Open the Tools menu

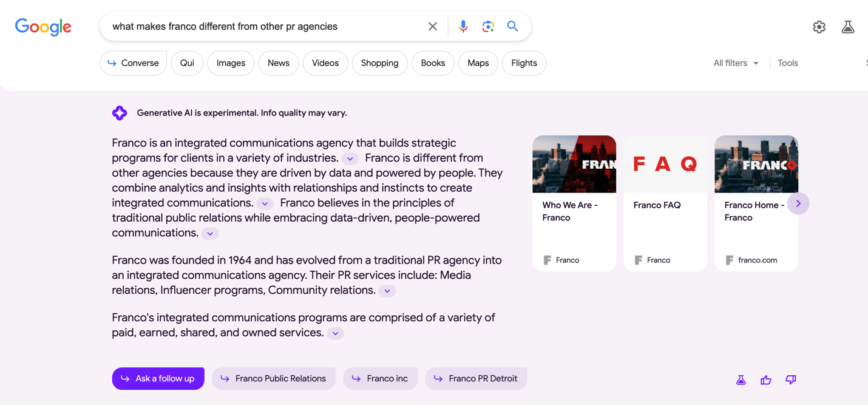click(x=788, y=63)
